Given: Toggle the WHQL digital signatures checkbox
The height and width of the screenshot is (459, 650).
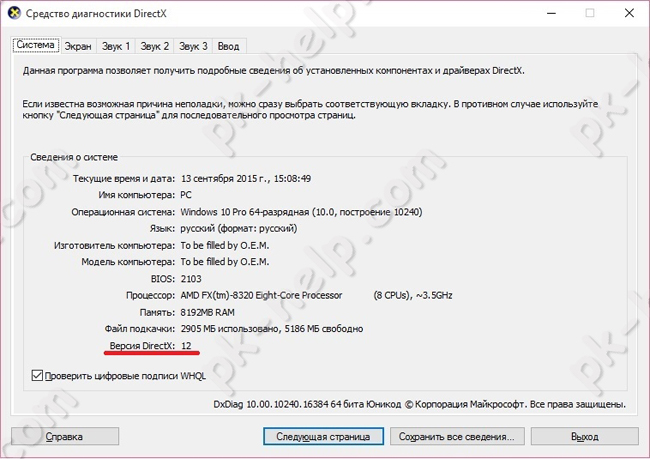Looking at the screenshot, I should pos(37,376).
